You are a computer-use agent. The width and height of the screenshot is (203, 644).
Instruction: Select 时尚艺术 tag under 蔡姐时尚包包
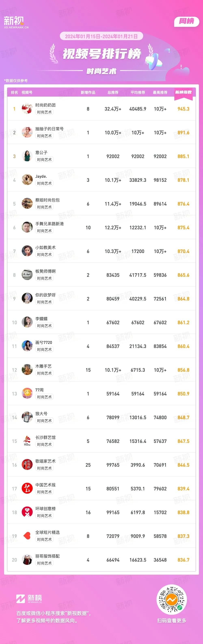(44, 207)
